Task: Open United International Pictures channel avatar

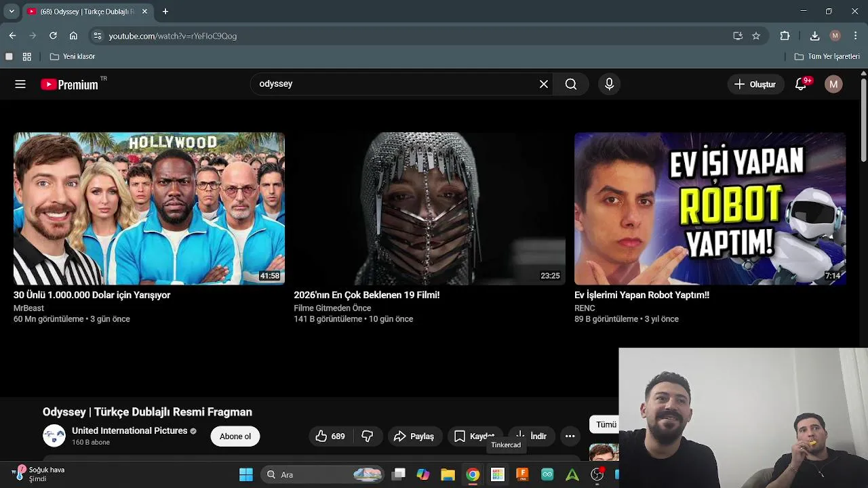Action: [x=54, y=436]
